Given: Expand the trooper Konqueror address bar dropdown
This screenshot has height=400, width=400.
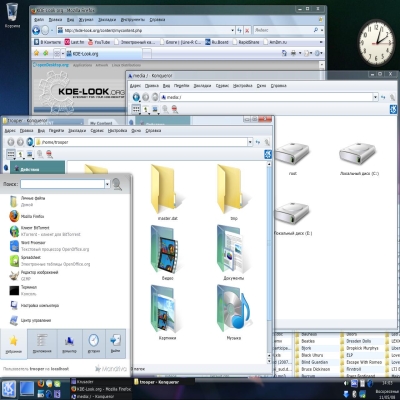Looking at the screenshot, I should (x=250, y=142).
